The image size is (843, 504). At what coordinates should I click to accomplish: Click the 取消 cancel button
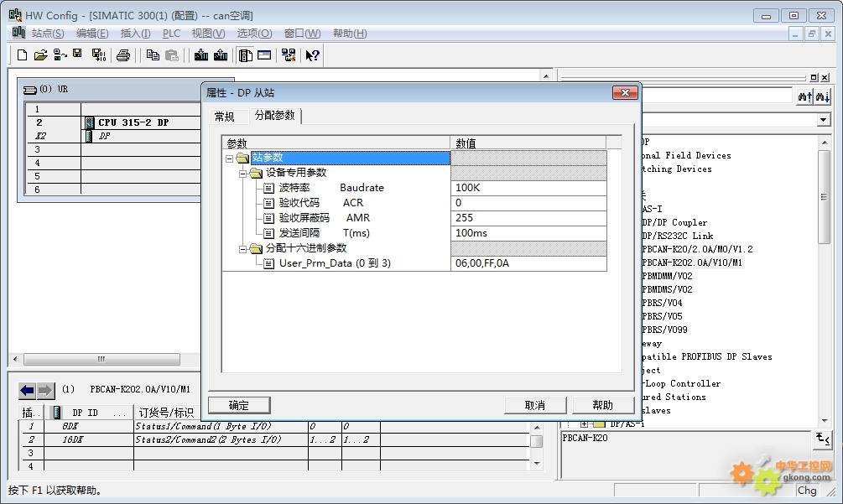pos(535,405)
